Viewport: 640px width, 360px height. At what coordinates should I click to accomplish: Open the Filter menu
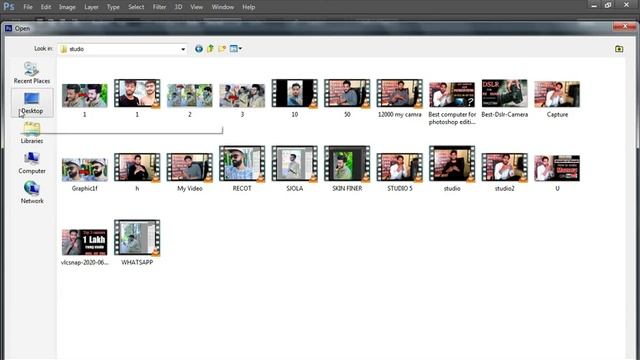tap(159, 7)
